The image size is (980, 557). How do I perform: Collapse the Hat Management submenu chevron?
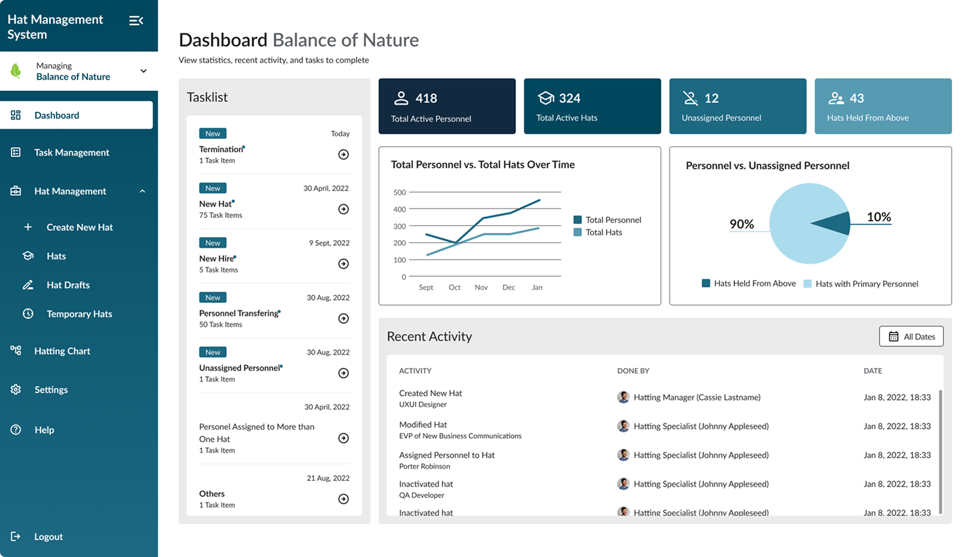(143, 191)
